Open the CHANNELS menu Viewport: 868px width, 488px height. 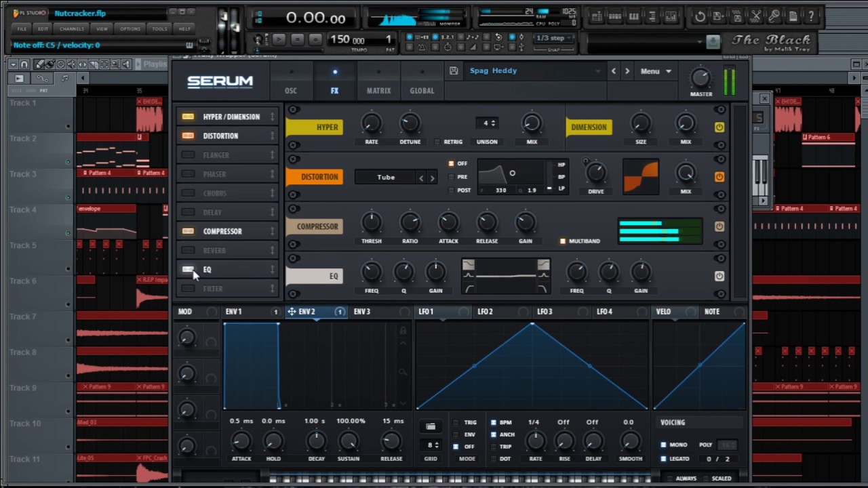(72, 29)
